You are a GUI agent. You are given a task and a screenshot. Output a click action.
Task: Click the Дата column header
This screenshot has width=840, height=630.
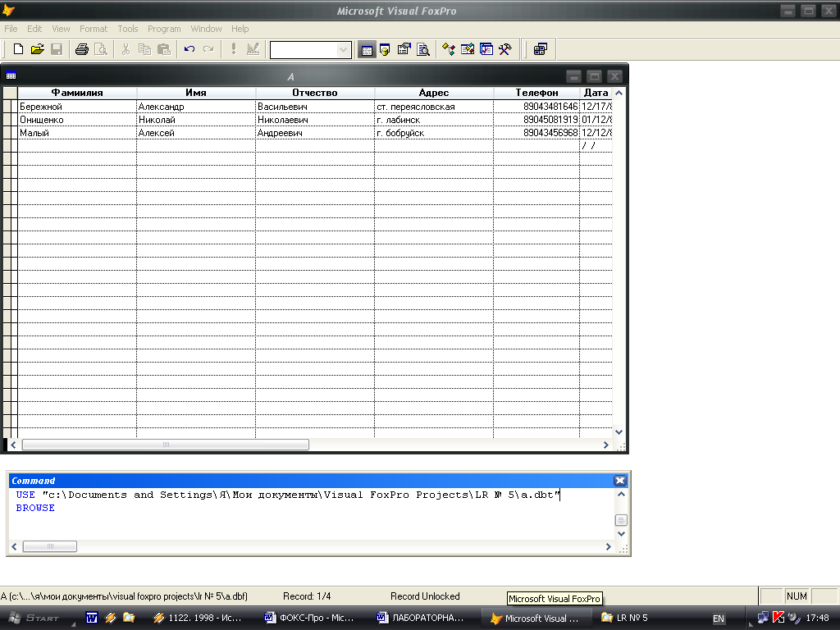coord(596,93)
